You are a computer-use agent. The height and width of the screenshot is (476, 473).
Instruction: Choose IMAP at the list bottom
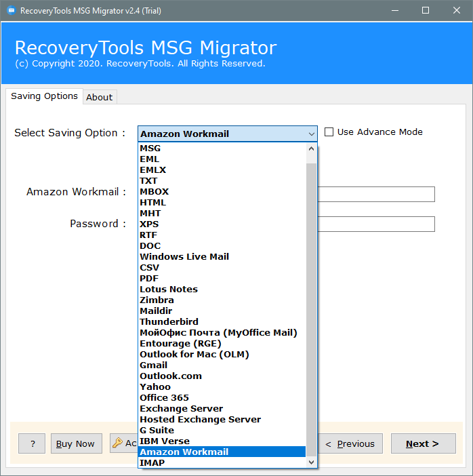point(222,462)
